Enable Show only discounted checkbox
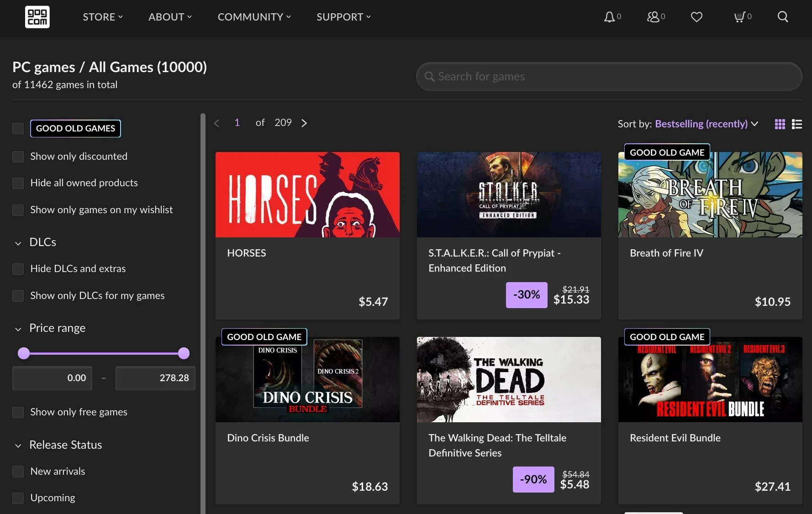This screenshot has height=514, width=812. click(18, 157)
